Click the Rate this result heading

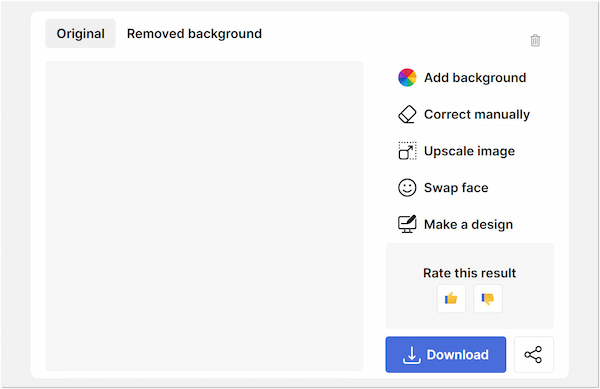470,273
